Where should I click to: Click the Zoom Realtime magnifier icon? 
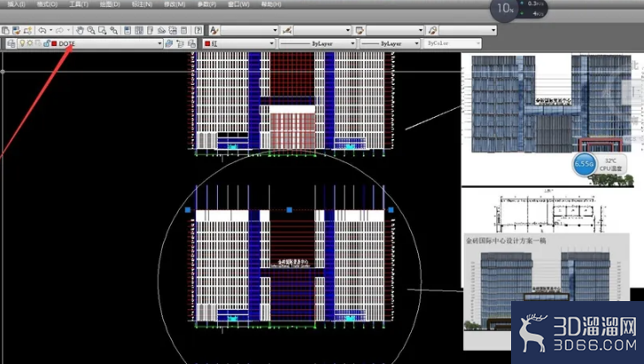coord(91,30)
